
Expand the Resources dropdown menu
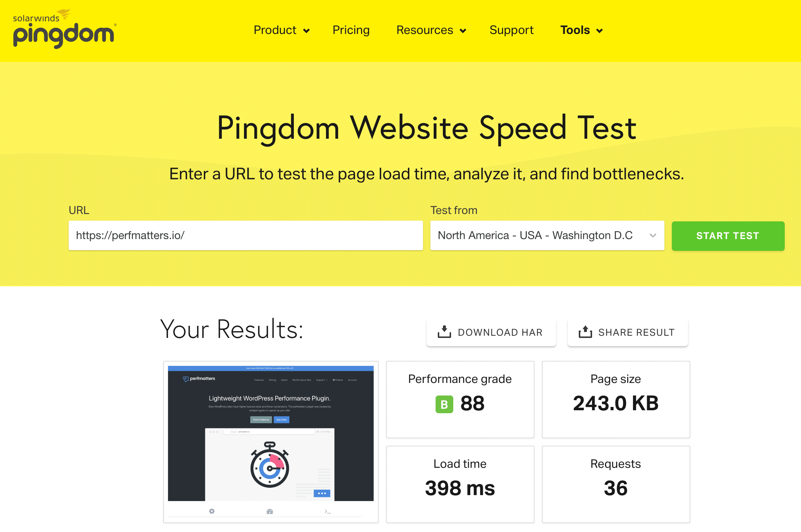[429, 30]
